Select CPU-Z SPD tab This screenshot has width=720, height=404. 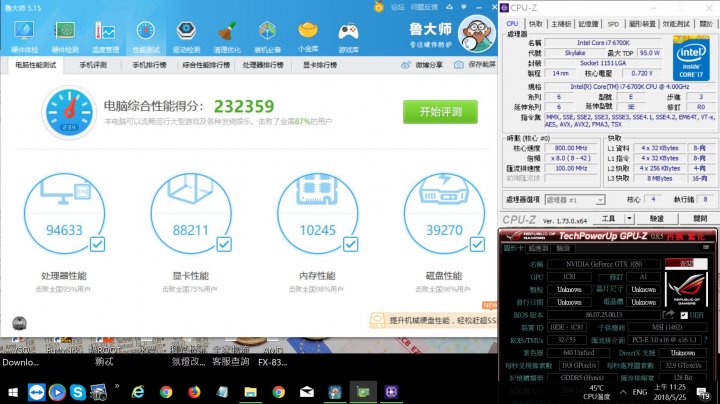pyautogui.click(x=613, y=24)
